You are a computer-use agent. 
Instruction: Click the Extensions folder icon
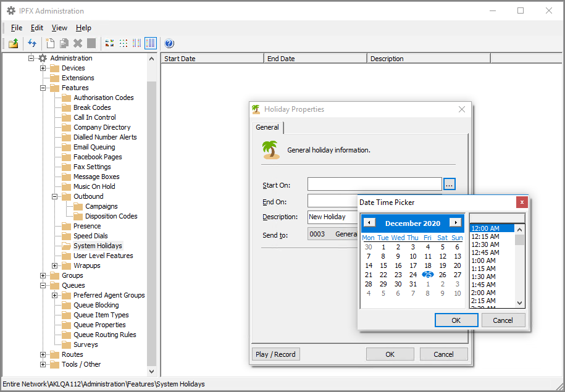point(55,78)
